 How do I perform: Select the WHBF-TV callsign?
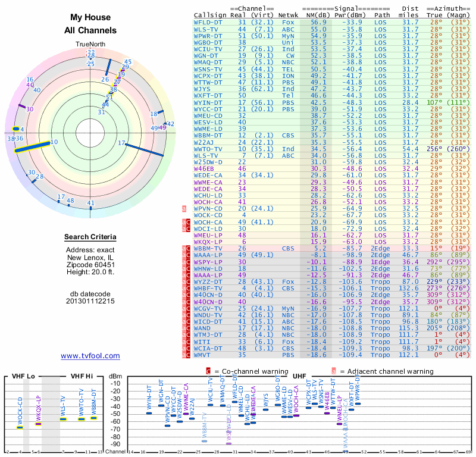point(208,288)
